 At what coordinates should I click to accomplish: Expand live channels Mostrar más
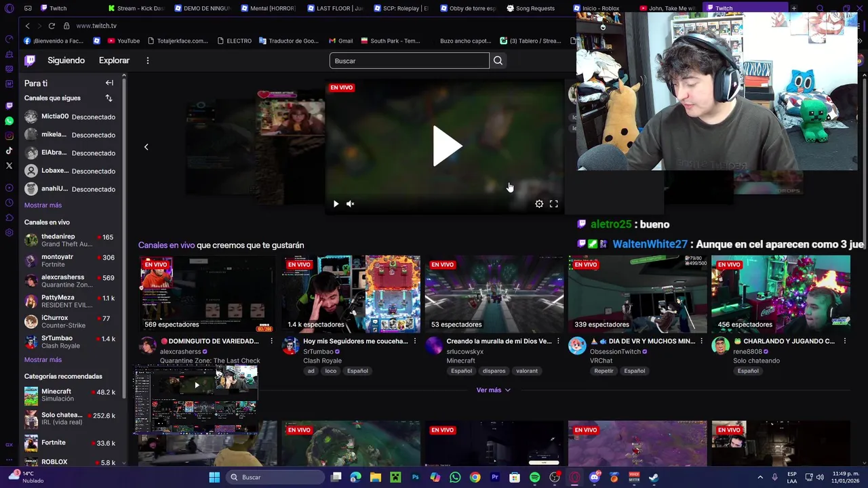[43, 360]
